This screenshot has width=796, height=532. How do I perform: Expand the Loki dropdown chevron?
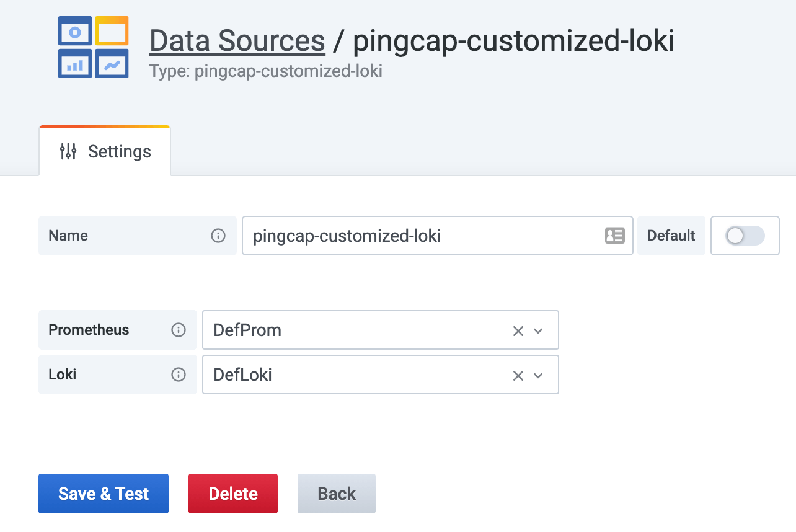click(x=538, y=376)
